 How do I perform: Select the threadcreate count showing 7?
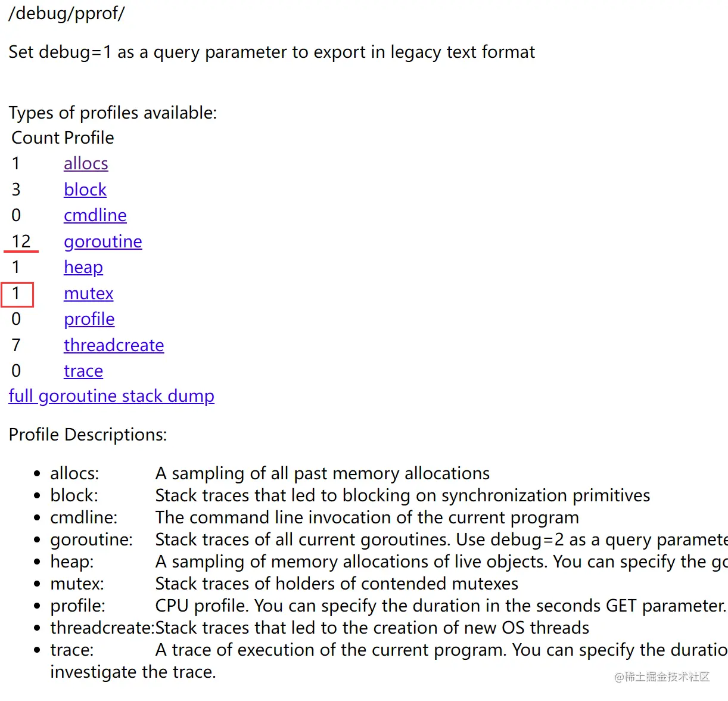(x=15, y=345)
